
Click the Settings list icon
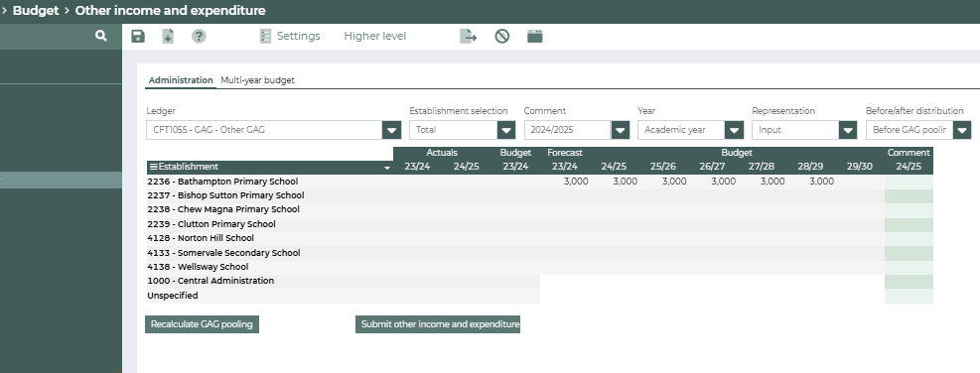pyautogui.click(x=265, y=37)
